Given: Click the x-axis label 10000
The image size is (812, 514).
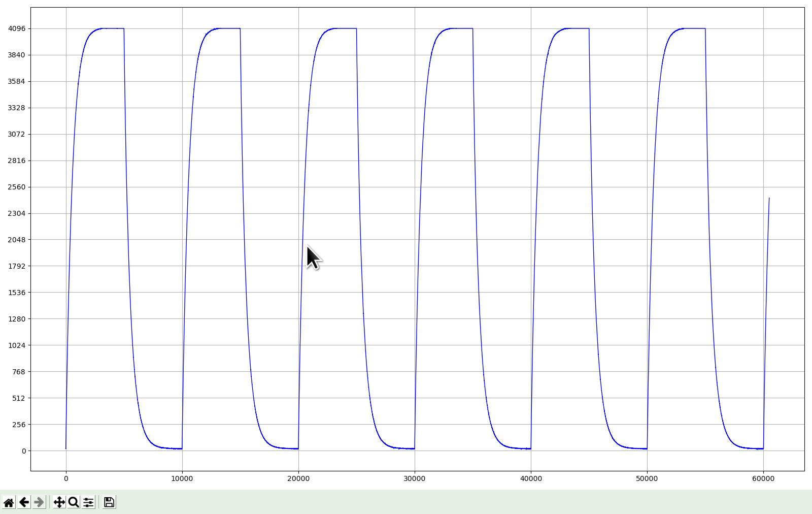Looking at the screenshot, I should click(x=182, y=478).
